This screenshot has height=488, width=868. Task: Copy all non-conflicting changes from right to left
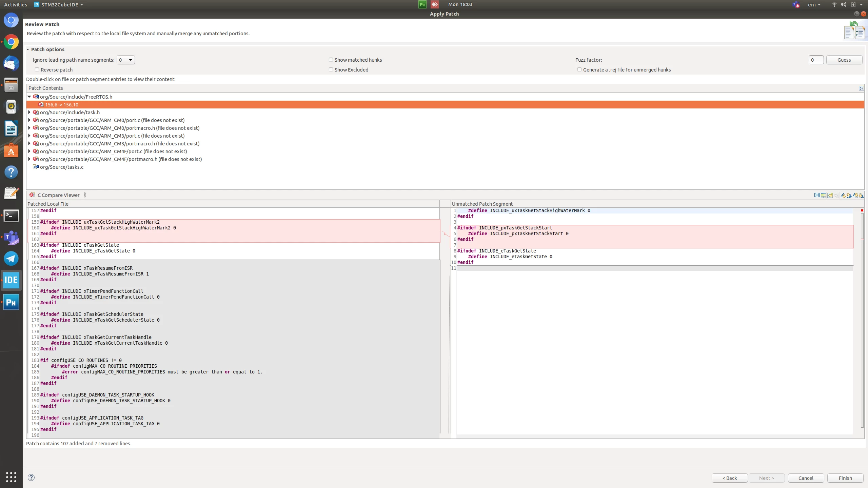pos(830,195)
